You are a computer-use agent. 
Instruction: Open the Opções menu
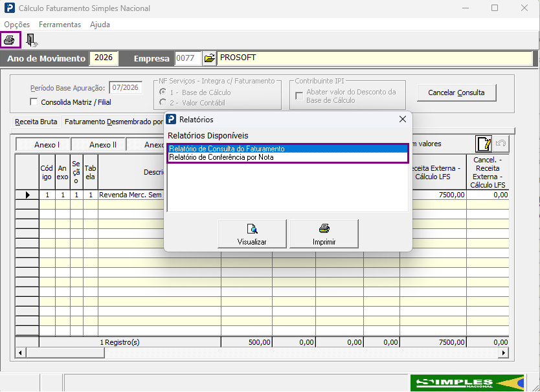pos(17,25)
